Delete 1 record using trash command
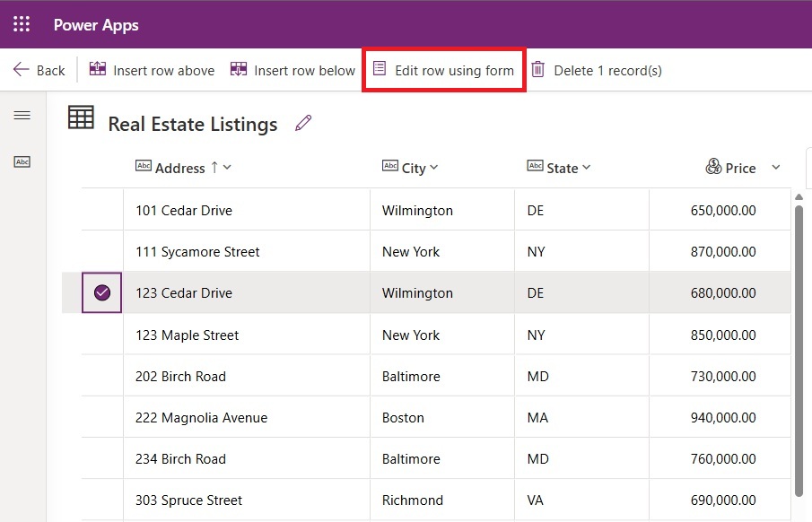The height and width of the screenshot is (522, 812). pos(597,70)
